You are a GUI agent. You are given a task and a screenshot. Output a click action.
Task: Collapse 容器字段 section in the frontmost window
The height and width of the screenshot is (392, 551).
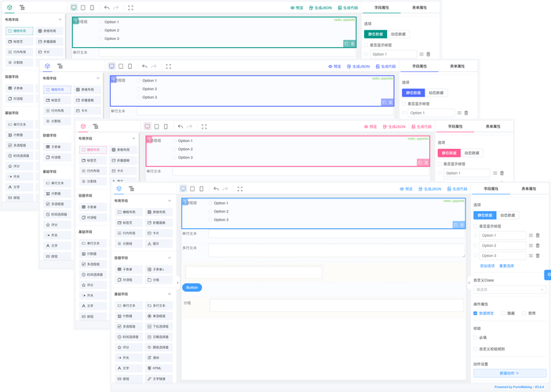171,258
